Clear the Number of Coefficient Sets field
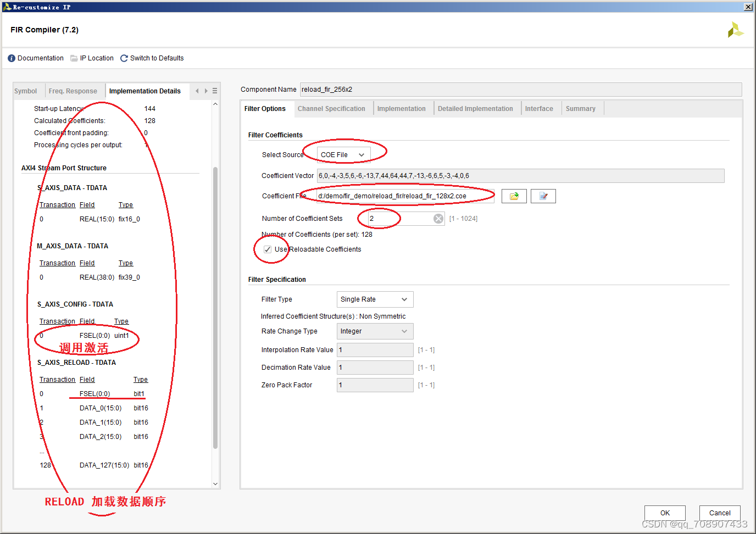 (x=438, y=219)
